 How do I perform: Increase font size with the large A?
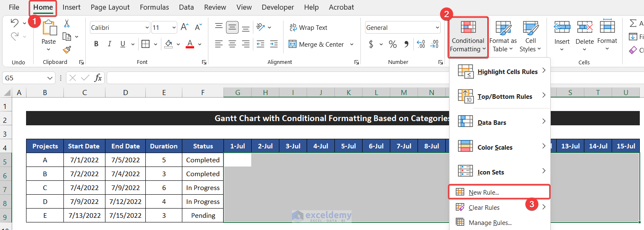(x=184, y=27)
